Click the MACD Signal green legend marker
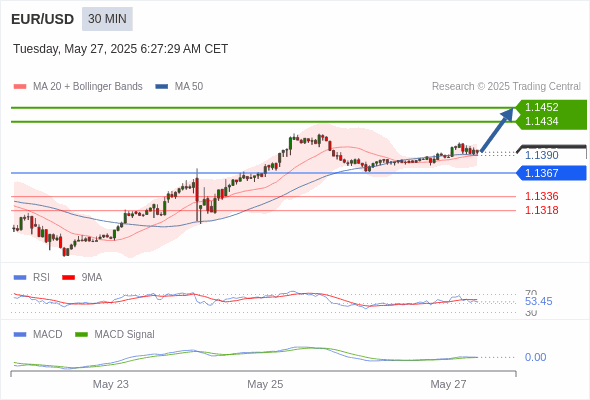The image size is (590, 400). 81,335
